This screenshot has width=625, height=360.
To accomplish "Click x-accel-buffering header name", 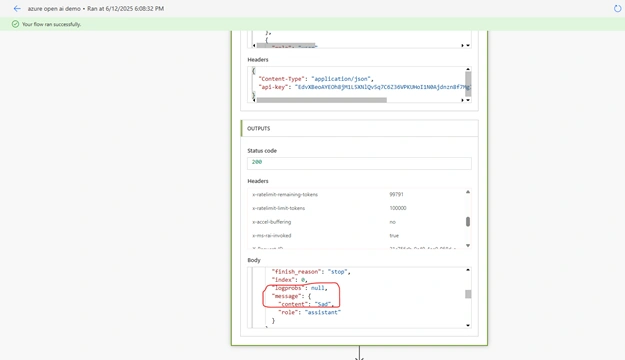I will [271, 222].
